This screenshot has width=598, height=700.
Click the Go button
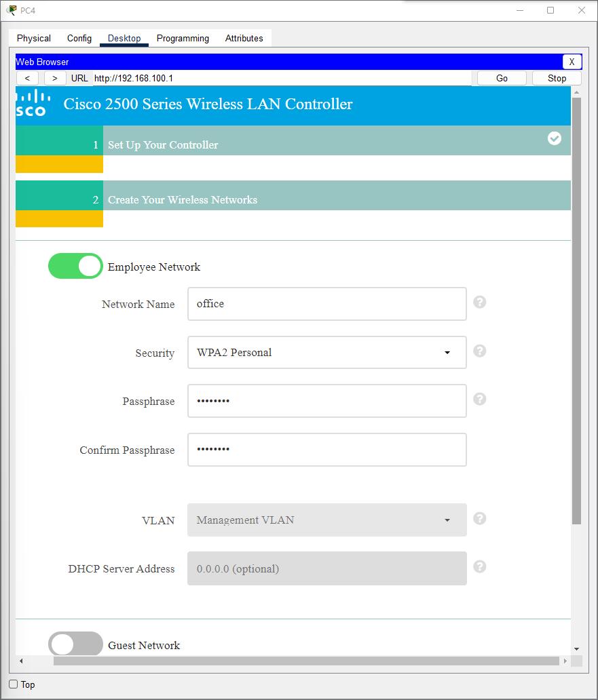pos(502,78)
